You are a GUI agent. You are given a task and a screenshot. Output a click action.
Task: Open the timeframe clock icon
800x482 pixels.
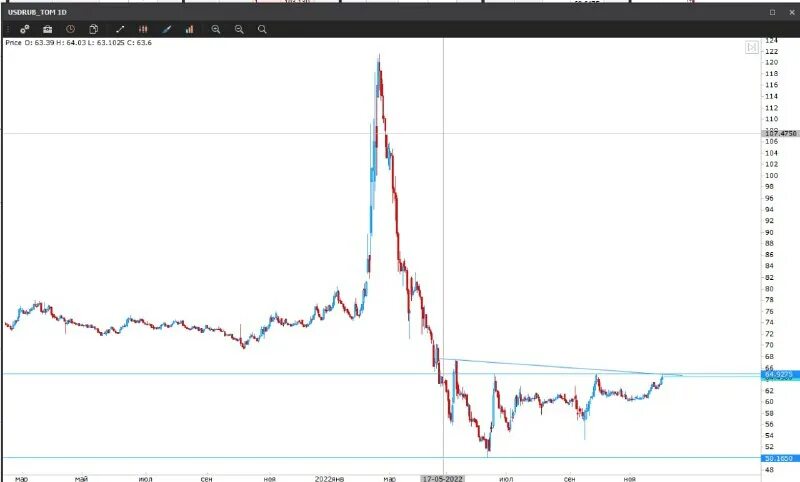click(70, 29)
